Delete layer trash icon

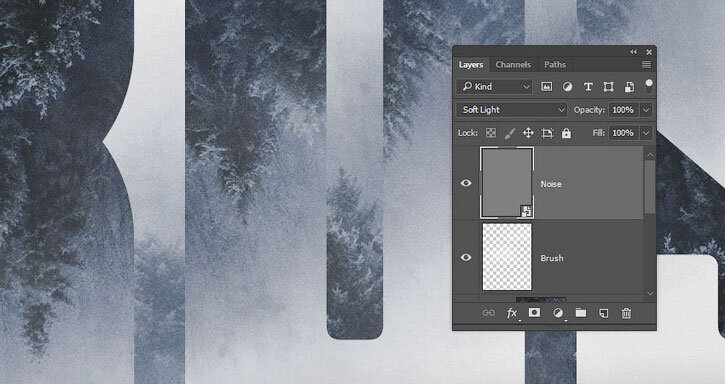(626, 313)
